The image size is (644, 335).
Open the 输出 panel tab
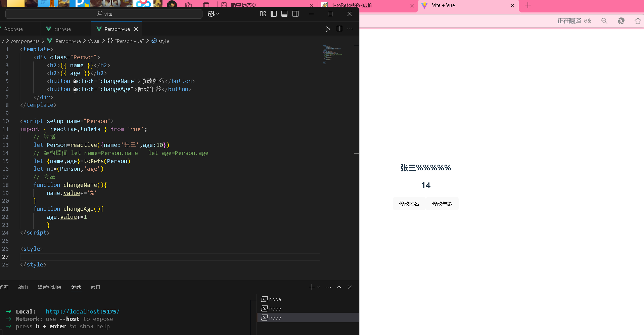[x=23, y=287]
